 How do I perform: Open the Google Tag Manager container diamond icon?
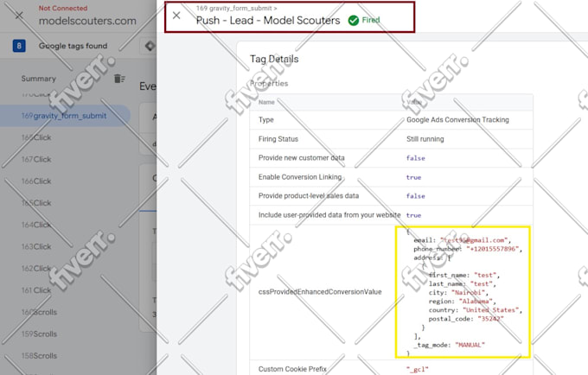150,46
